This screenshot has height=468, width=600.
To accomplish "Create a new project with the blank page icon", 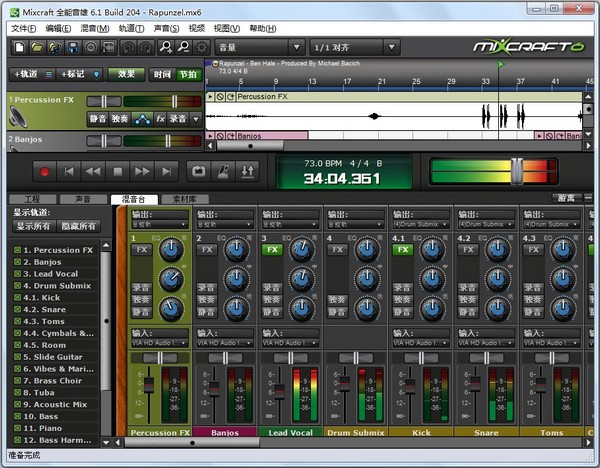I will click(x=20, y=47).
